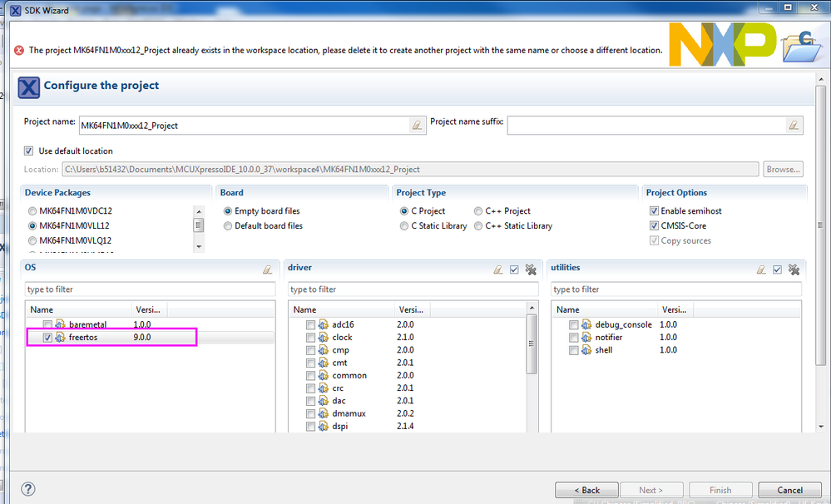Select all utilities with the check icon
831x504 pixels.
pos(777,269)
